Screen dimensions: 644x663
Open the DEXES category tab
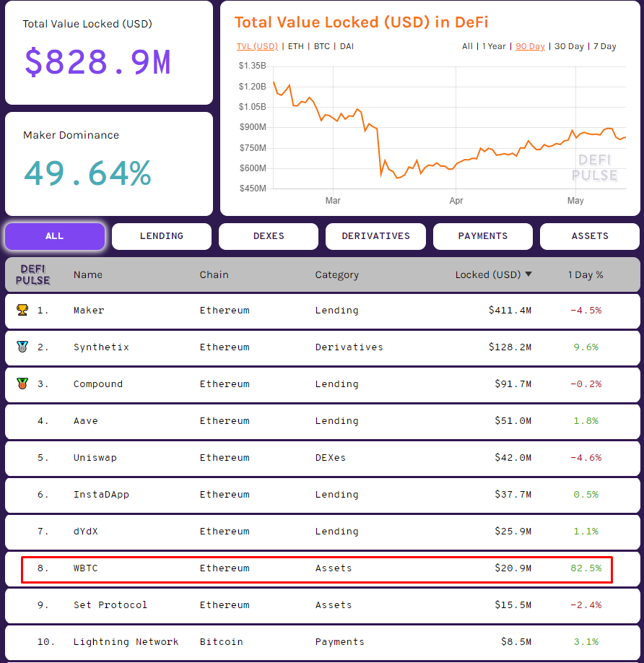[268, 236]
